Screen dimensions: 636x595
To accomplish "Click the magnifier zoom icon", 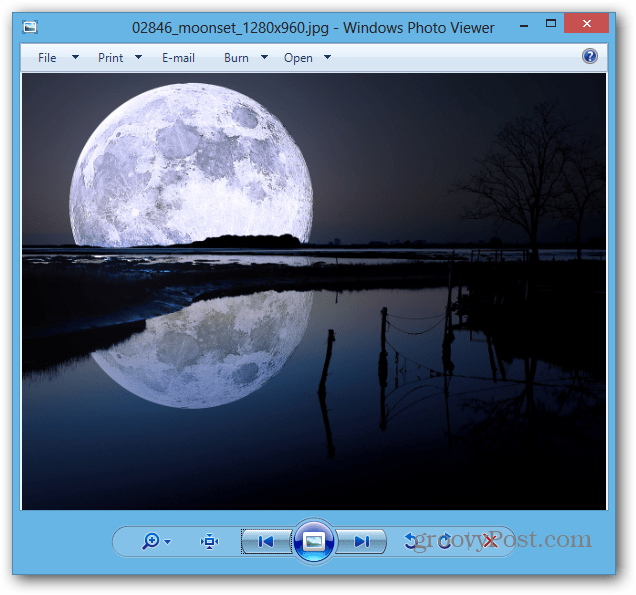I will [x=151, y=541].
